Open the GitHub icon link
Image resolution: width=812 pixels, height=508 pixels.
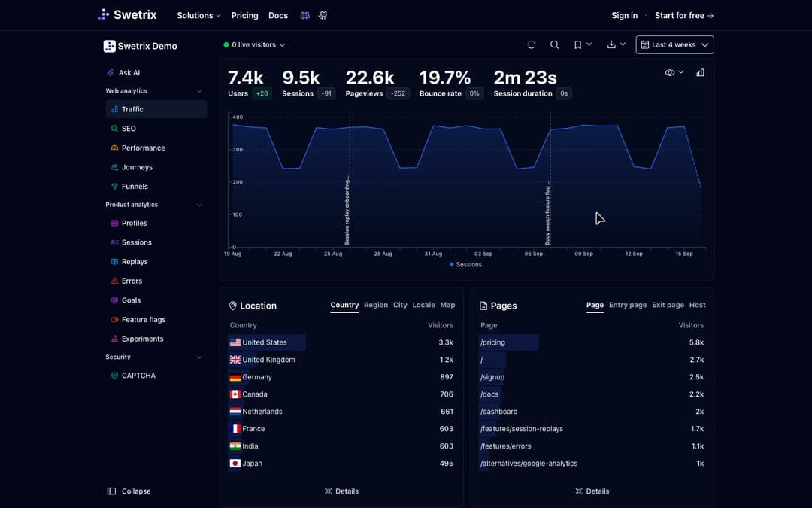[323, 16]
